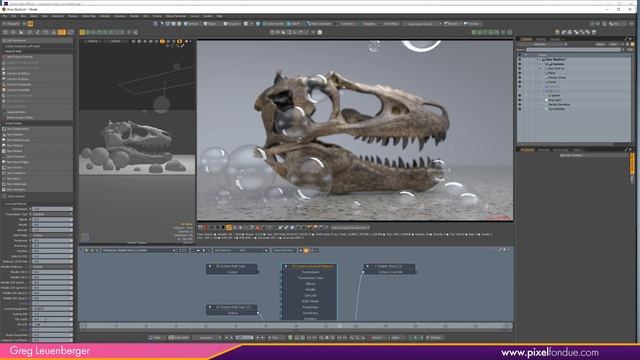This screenshot has width=640, height=360.
Task: Open the Transmission Type dropdown in properties
Action: (x=52, y=214)
